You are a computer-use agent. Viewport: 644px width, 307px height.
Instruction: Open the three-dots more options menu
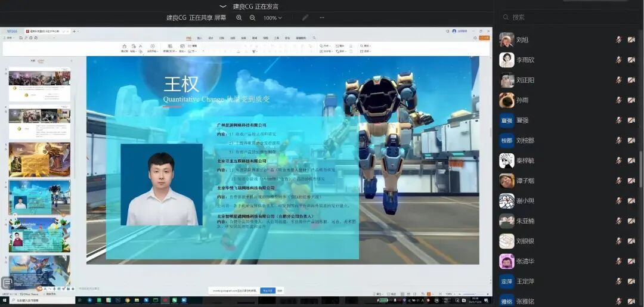tap(322, 18)
